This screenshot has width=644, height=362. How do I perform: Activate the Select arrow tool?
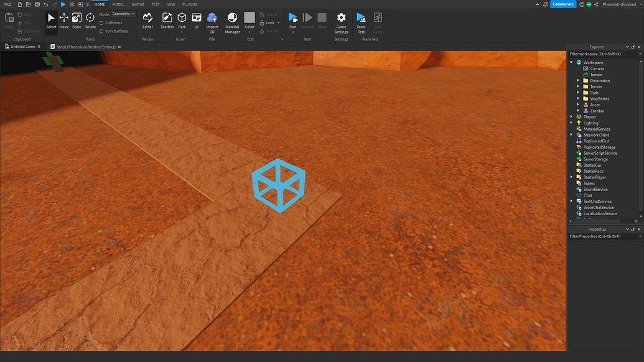[x=51, y=21]
